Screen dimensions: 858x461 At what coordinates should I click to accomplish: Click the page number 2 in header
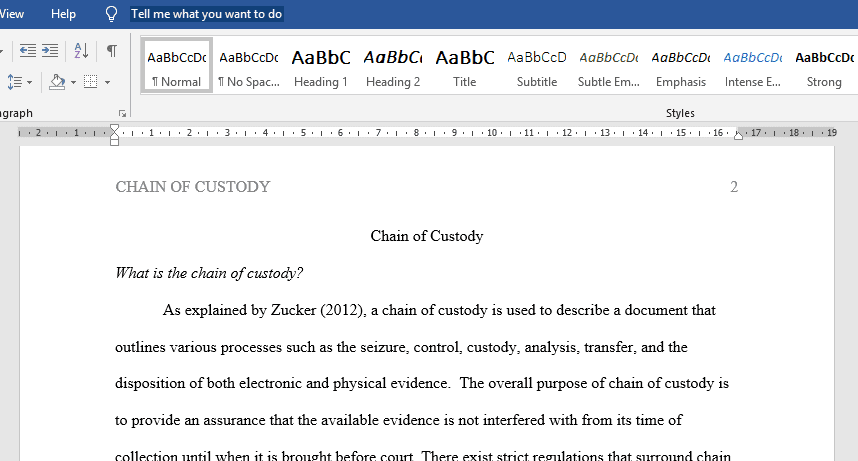click(734, 187)
